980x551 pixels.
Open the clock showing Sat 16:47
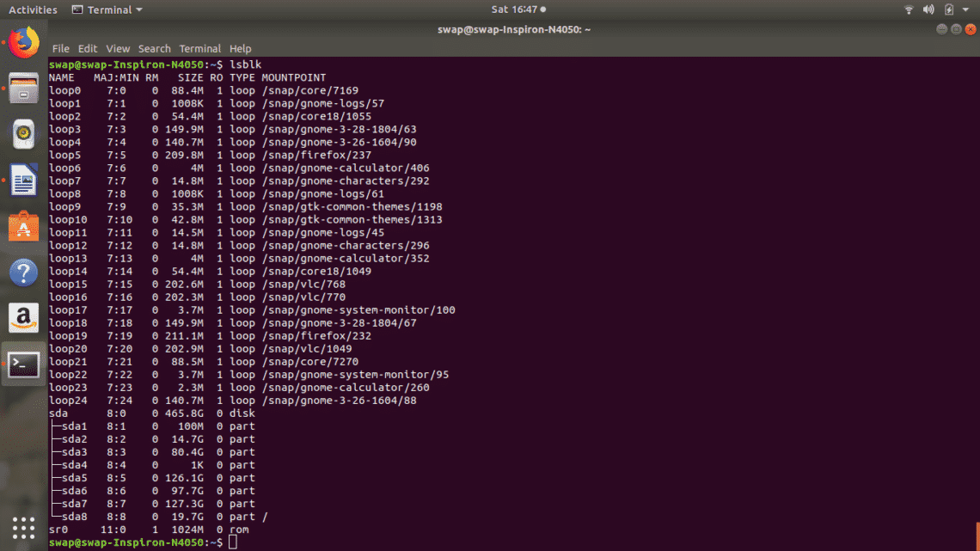coord(514,9)
